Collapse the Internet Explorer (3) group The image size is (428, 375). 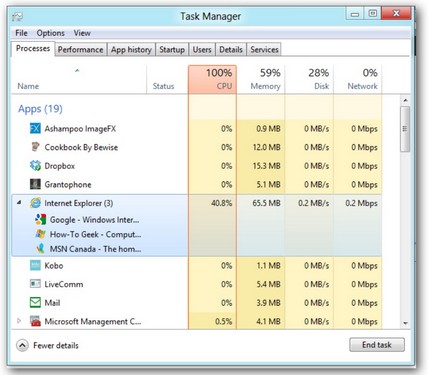point(19,203)
